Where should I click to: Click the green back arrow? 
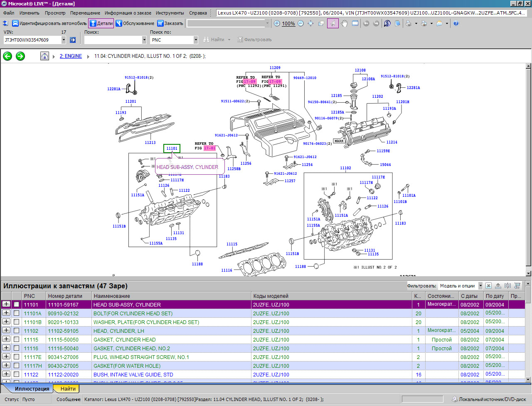pos(7,56)
